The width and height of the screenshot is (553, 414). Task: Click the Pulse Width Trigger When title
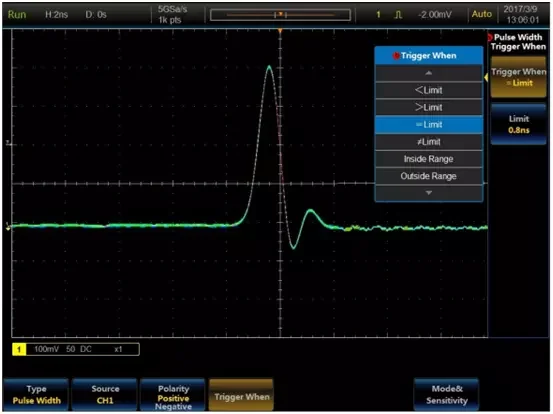point(518,42)
